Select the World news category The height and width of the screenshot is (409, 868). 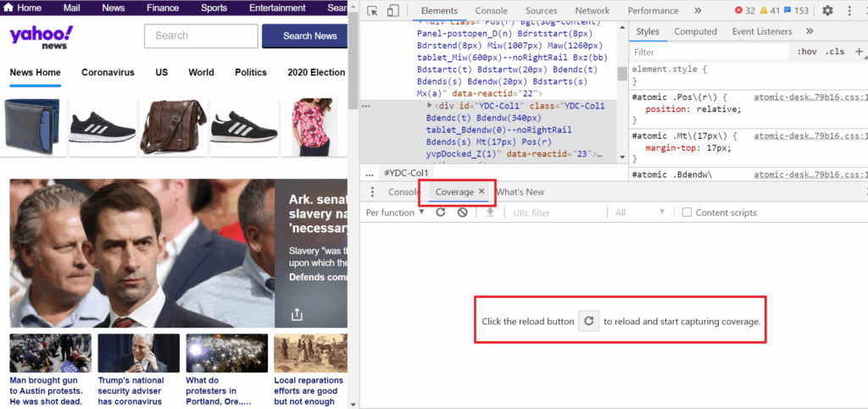201,73
